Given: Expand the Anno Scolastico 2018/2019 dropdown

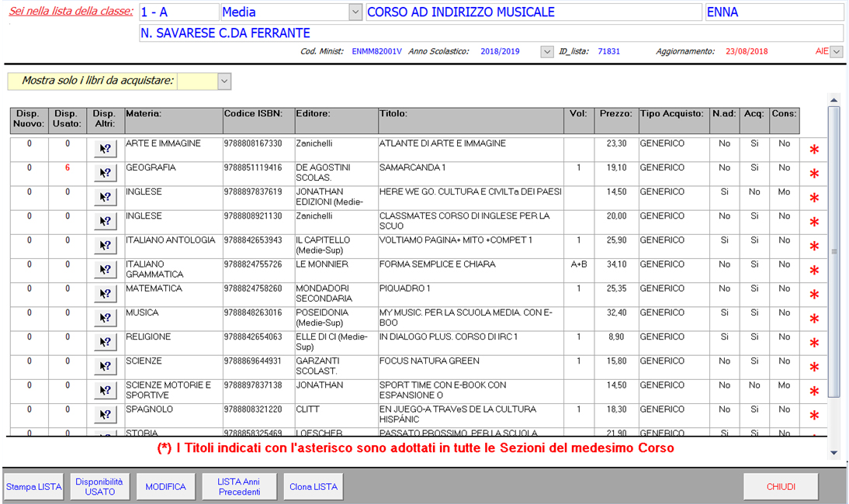Looking at the screenshot, I should 547,51.
